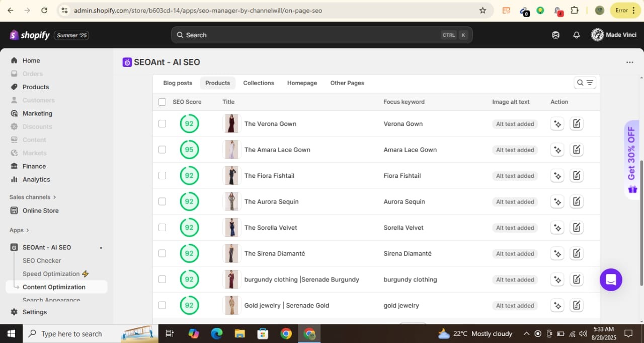
Task: Open Made Vinci account menu
Action: pyautogui.click(x=613, y=35)
